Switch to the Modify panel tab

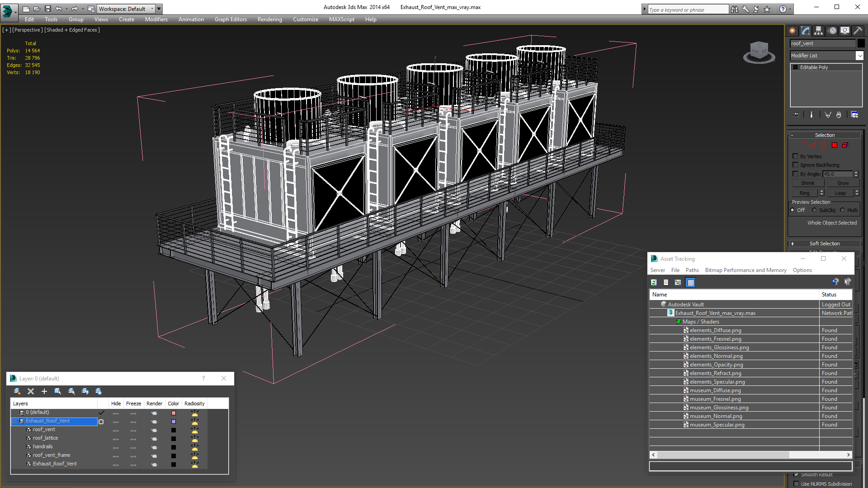point(806,31)
